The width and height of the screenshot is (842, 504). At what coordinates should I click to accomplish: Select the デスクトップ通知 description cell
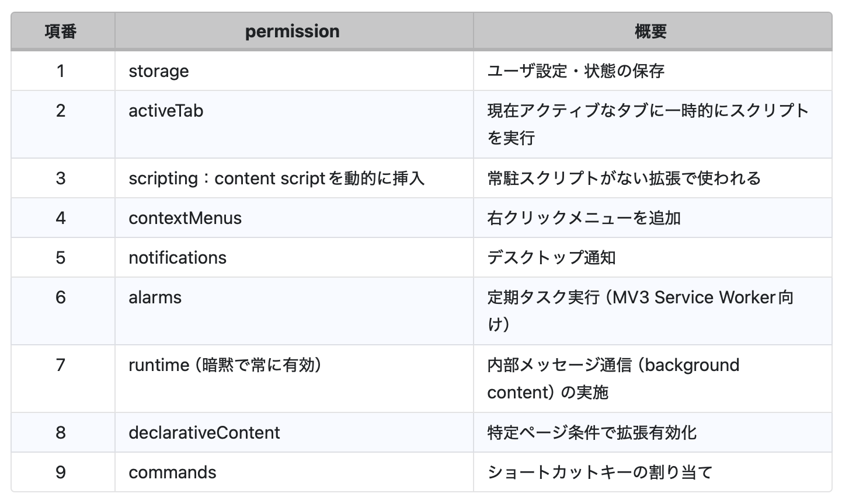coord(551,258)
